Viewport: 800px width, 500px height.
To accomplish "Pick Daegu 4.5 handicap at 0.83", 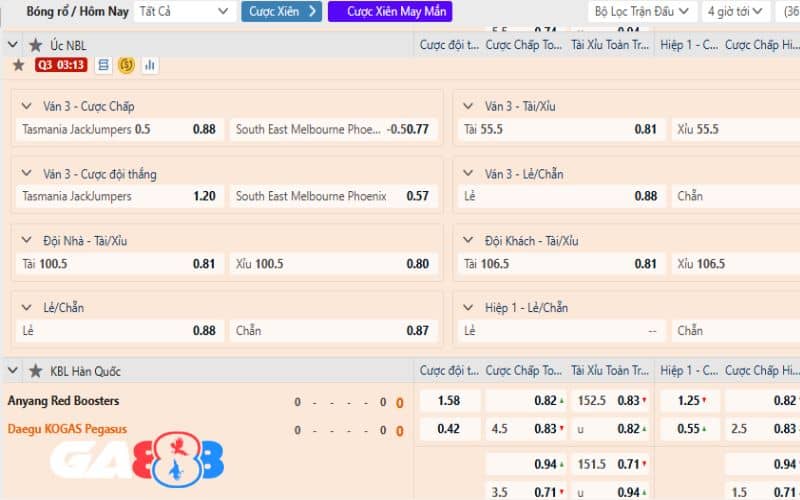I will (x=526, y=429).
